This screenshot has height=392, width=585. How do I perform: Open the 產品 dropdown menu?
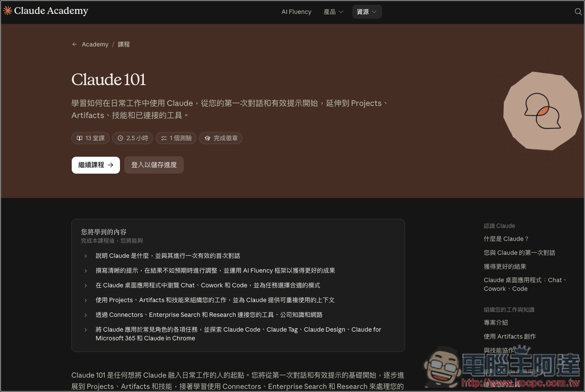[x=333, y=12]
